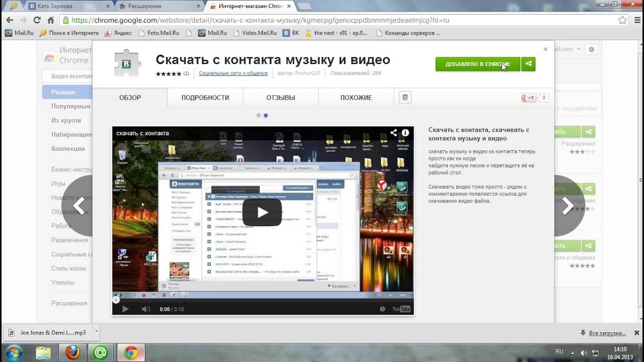Viewport: 644px width, 362px height.
Task: Click the volume icon in system tray
Action: coord(584,352)
